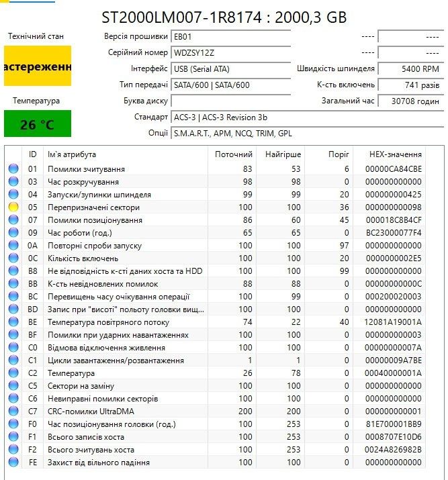Viewport: 448px width, 480px height.
Task: Click HEX value 000000000098
Action: (393, 207)
